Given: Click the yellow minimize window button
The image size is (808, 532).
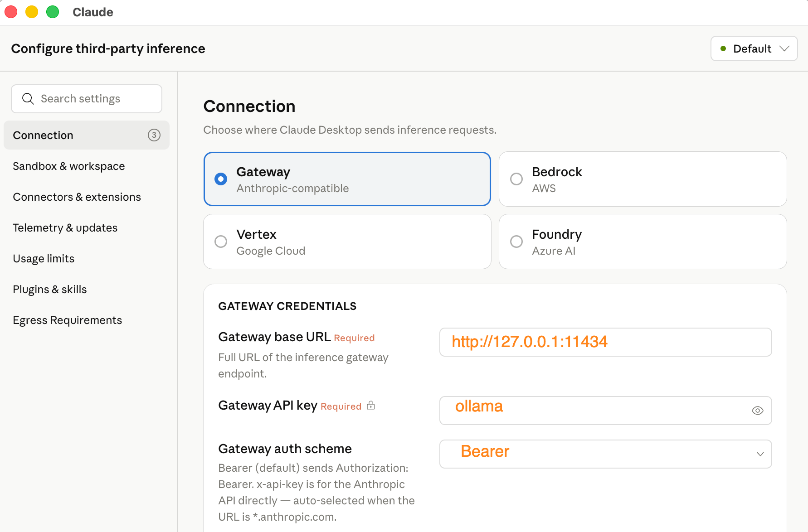Looking at the screenshot, I should [x=32, y=12].
